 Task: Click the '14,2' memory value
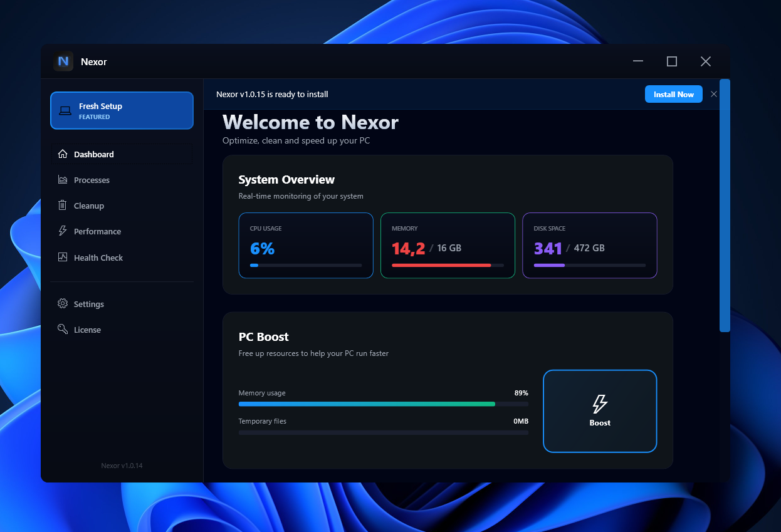[408, 249]
